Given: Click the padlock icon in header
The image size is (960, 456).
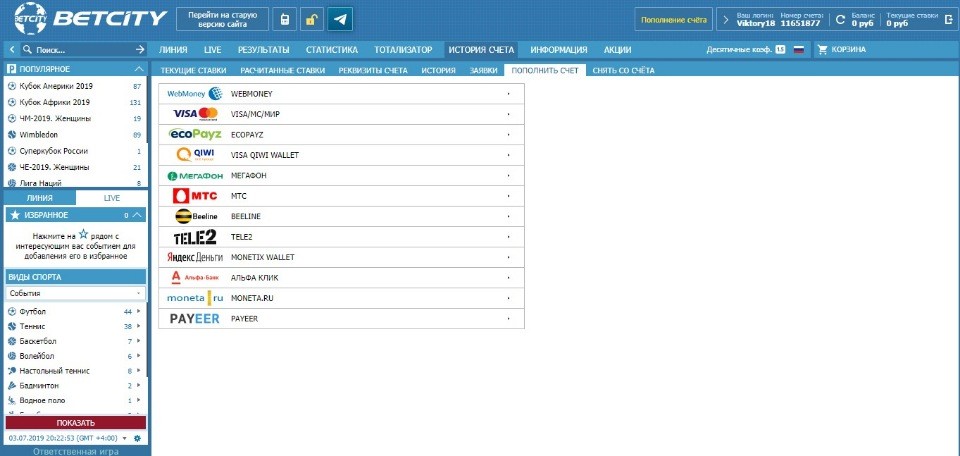Looking at the screenshot, I should [311, 19].
